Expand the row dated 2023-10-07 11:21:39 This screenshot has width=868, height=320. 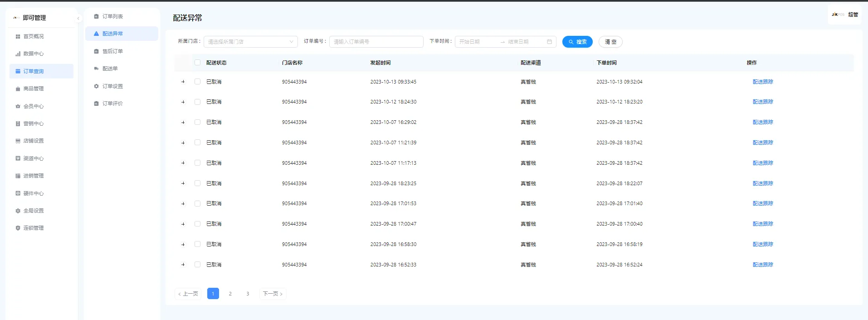[183, 143]
